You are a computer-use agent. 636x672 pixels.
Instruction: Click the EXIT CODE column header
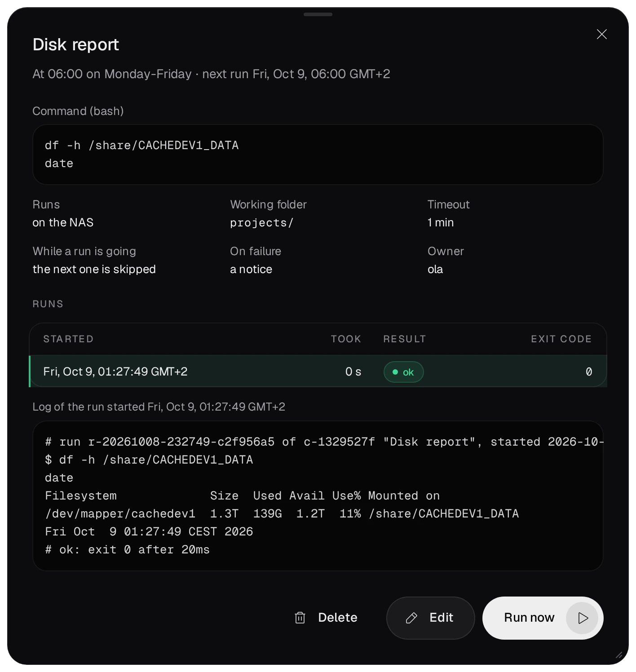[x=561, y=339]
